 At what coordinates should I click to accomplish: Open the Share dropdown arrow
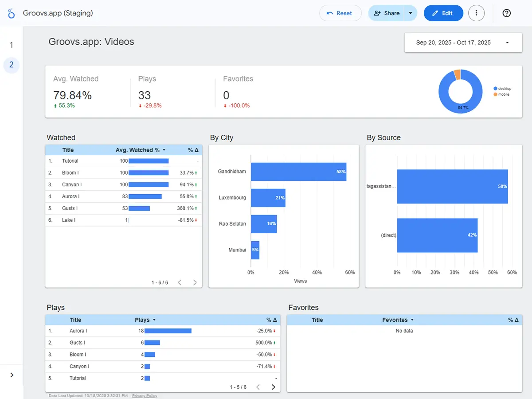[411, 13]
